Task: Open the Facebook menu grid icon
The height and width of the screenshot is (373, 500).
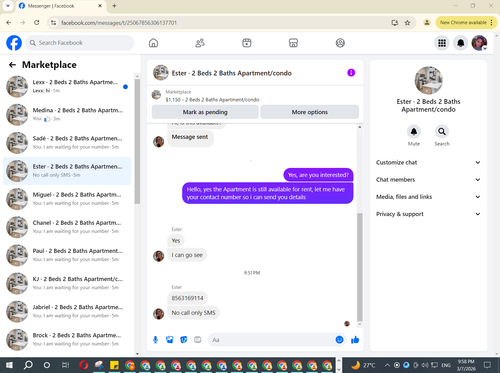Action: (442, 43)
